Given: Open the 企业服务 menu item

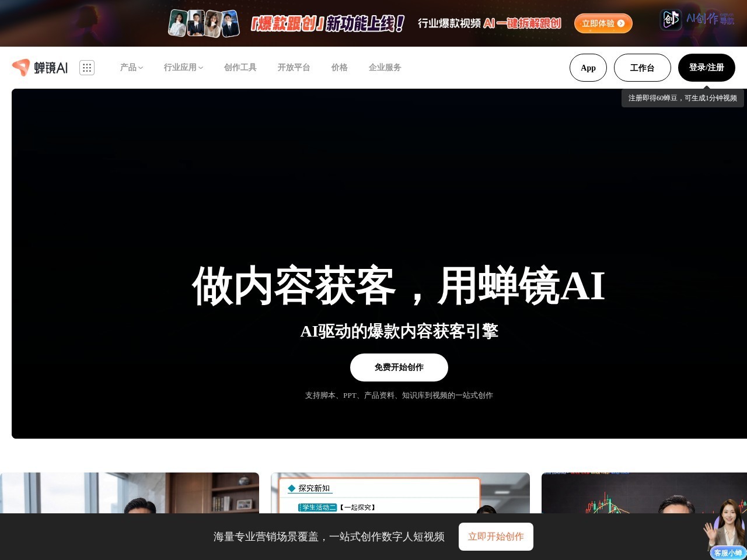Looking at the screenshot, I should point(385,68).
